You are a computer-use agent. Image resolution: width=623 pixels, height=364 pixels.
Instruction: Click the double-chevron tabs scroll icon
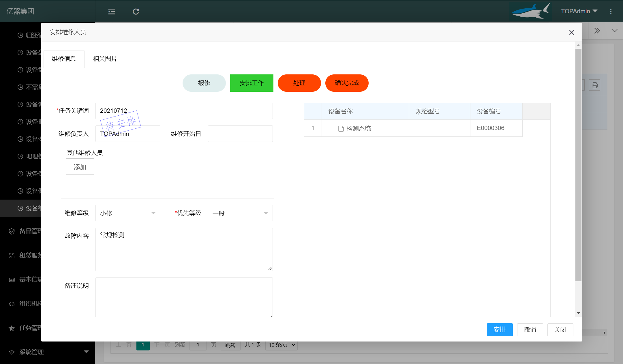coord(597,31)
